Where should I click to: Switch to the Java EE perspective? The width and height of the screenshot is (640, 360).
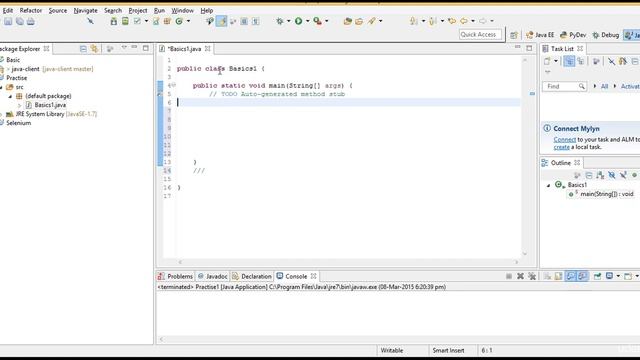pos(540,35)
